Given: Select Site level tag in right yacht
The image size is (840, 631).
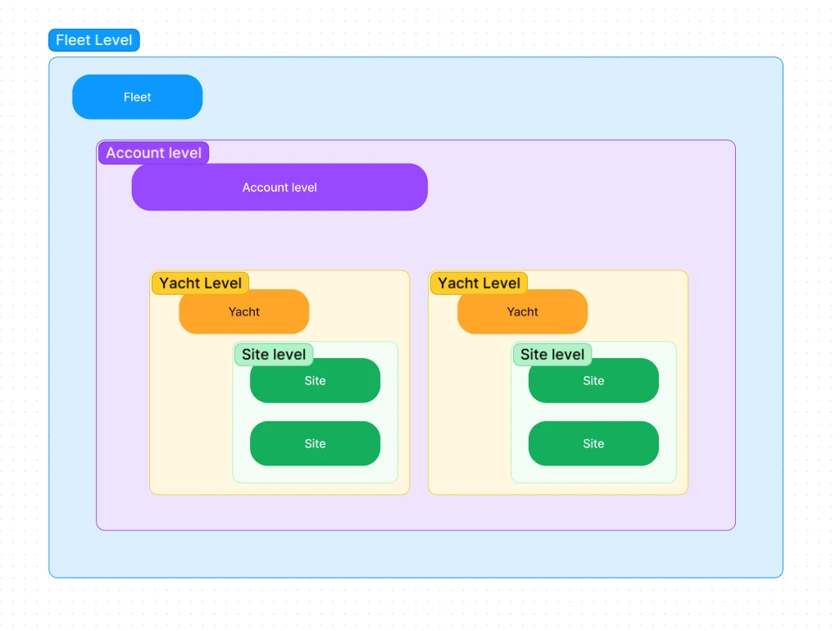Looking at the screenshot, I should 552,354.
